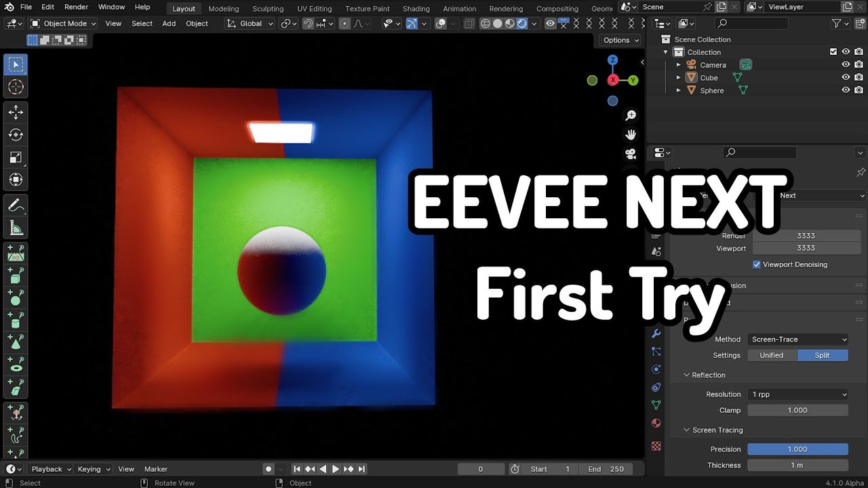Click the current frame field showing 0
The width and height of the screenshot is (868, 488).
pyautogui.click(x=481, y=469)
